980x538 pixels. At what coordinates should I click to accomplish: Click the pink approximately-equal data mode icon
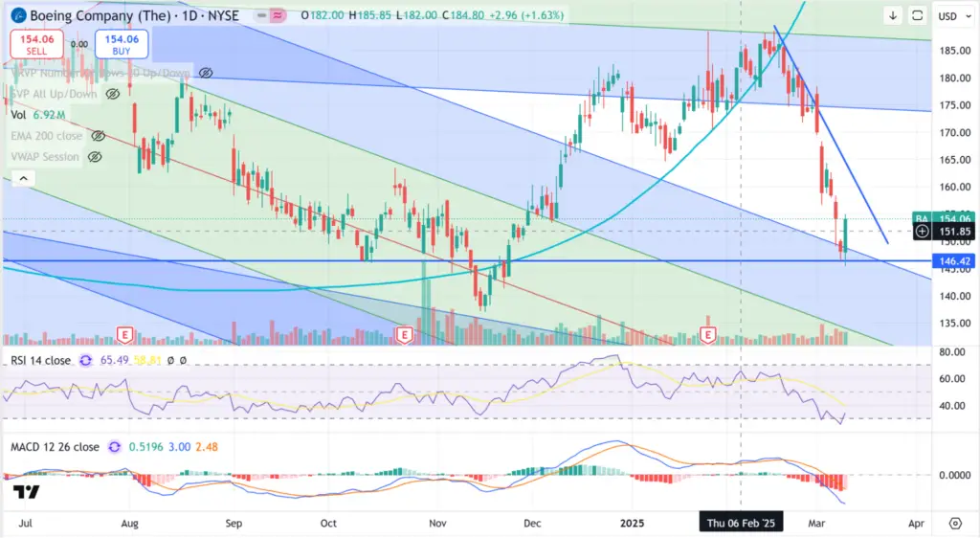[x=278, y=15]
